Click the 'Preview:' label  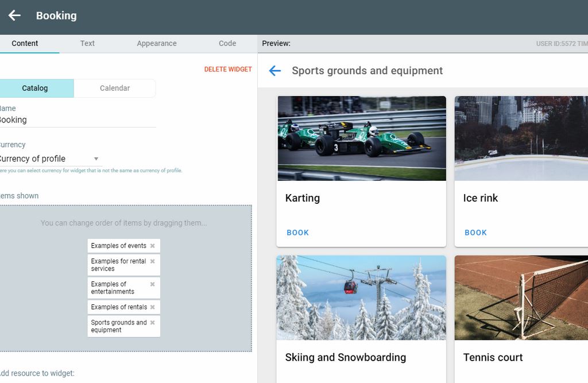pos(276,44)
